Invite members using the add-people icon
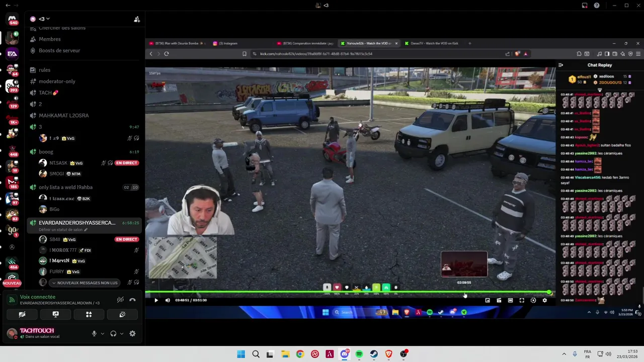The width and height of the screenshot is (644, 362). pos(136,19)
